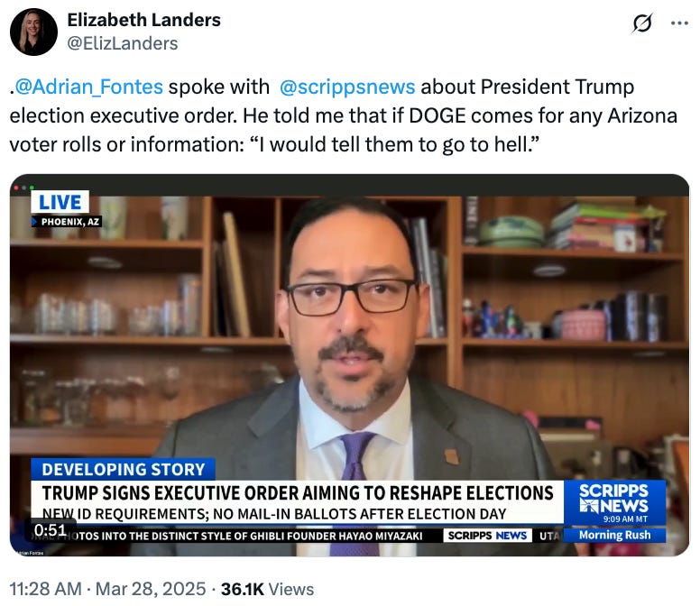Click the 0:51 video duration badge

(x=51, y=530)
